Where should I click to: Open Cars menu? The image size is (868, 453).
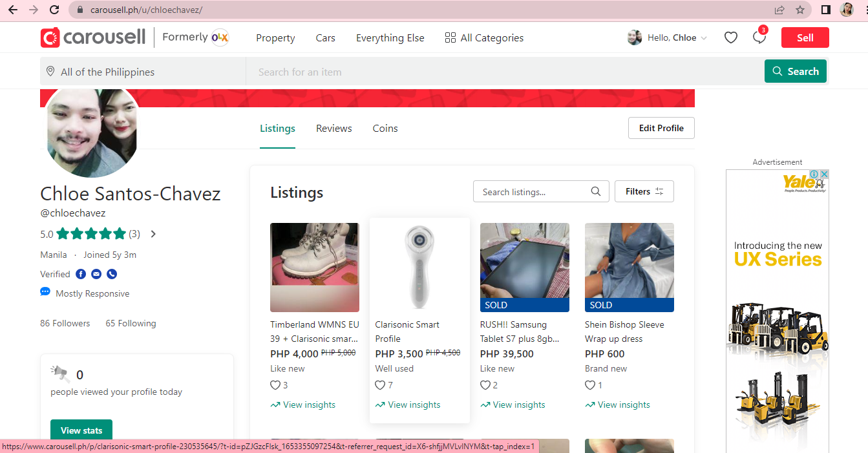tap(326, 37)
